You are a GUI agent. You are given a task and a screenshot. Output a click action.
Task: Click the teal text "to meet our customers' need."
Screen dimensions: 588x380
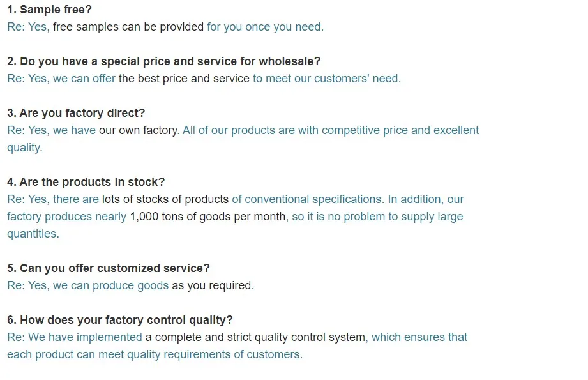(327, 79)
